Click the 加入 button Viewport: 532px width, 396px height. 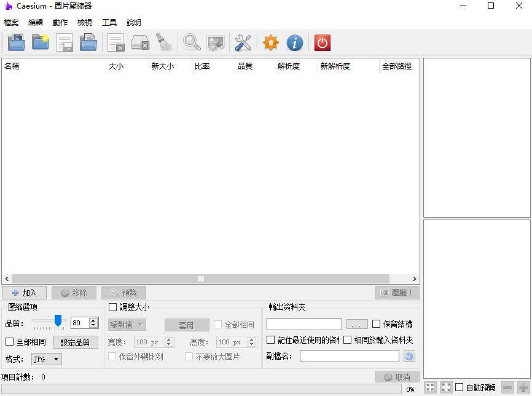click(25, 293)
